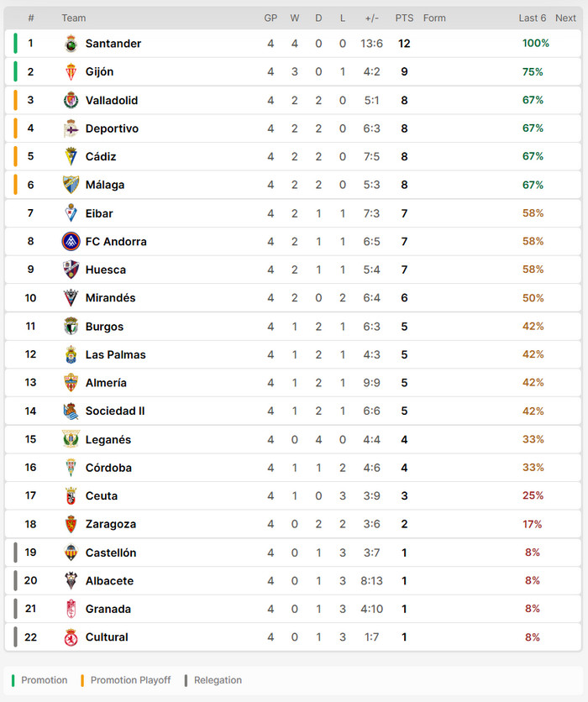This screenshot has height=702, width=588.
Task: Open the Deportivo team page
Action: 112,128
